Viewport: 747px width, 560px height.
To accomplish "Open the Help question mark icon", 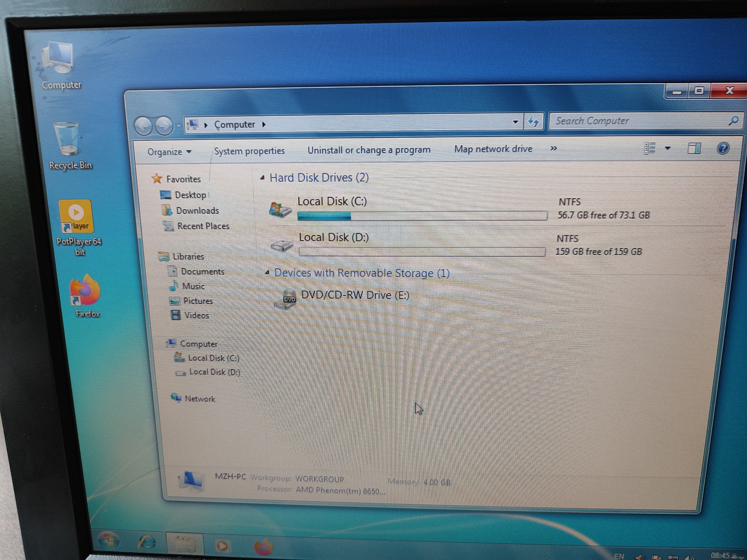I will (x=723, y=148).
